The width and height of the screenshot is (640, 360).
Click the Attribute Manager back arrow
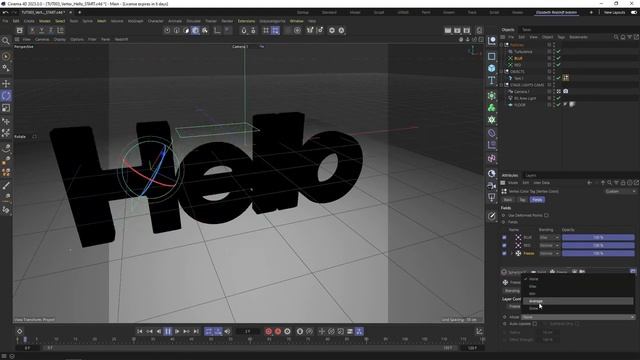(589, 183)
